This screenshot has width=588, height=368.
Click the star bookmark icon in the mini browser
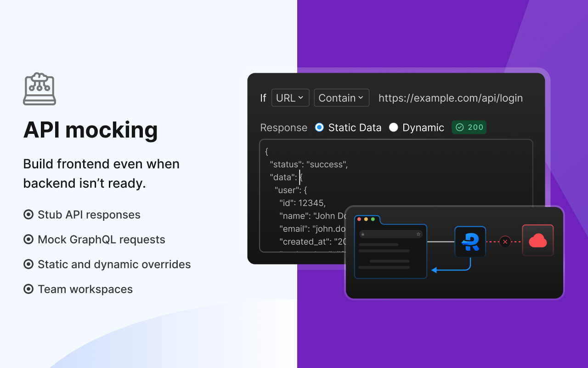coord(418,234)
